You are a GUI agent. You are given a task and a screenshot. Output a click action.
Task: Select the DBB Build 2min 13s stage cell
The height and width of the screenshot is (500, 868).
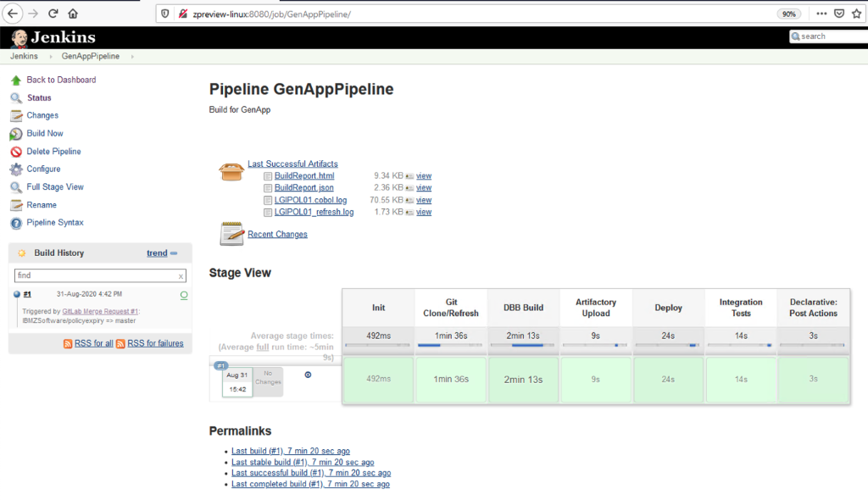point(523,380)
